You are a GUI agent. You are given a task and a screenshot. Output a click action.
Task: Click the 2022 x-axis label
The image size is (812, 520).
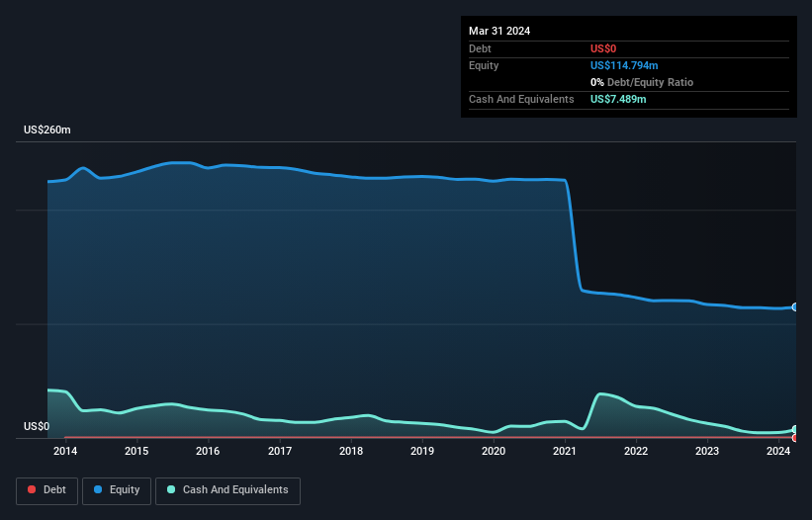(636, 451)
